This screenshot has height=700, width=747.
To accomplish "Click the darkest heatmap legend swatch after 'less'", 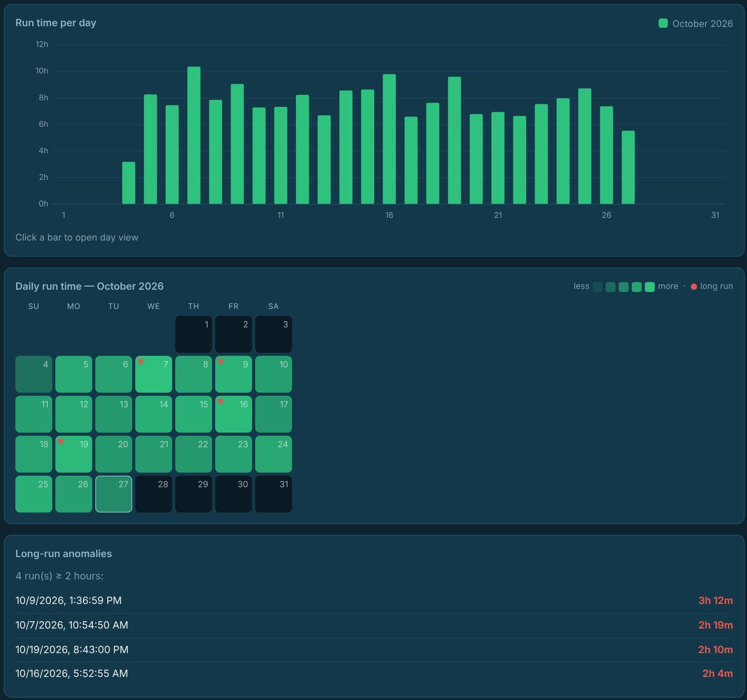I will [x=597, y=287].
